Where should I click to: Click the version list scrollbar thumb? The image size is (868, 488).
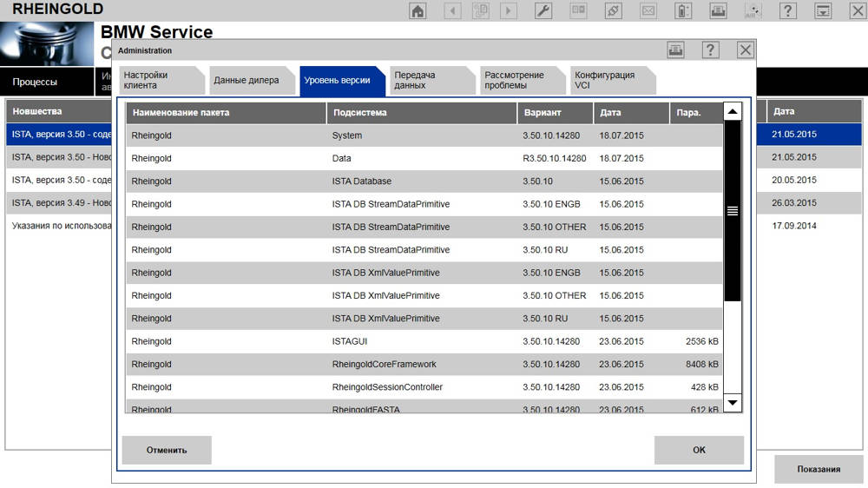click(x=733, y=211)
